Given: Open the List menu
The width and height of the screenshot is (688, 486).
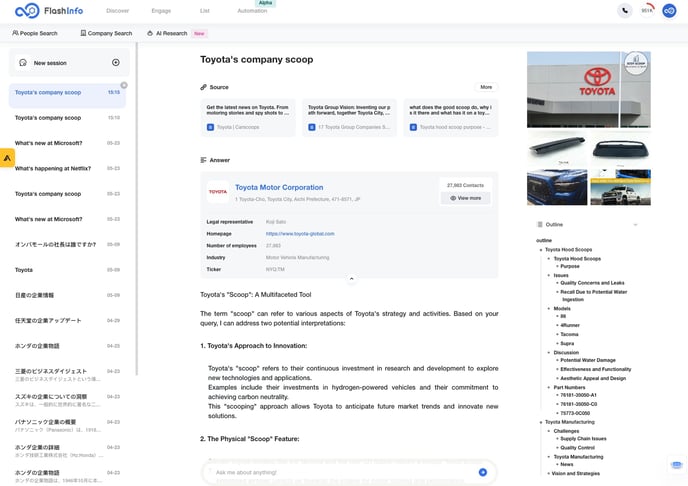Looking at the screenshot, I should (x=205, y=11).
